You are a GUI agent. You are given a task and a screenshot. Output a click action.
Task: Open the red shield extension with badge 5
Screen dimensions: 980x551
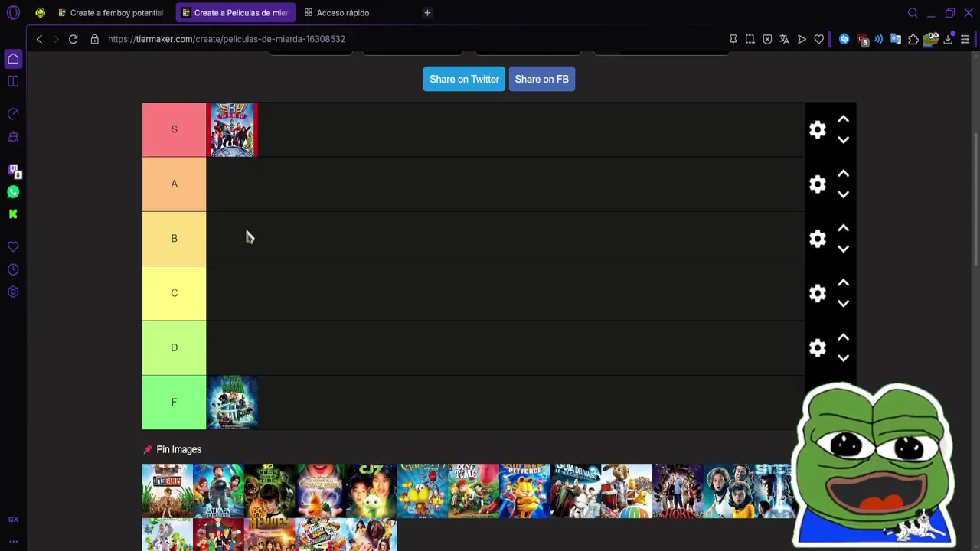coord(862,40)
